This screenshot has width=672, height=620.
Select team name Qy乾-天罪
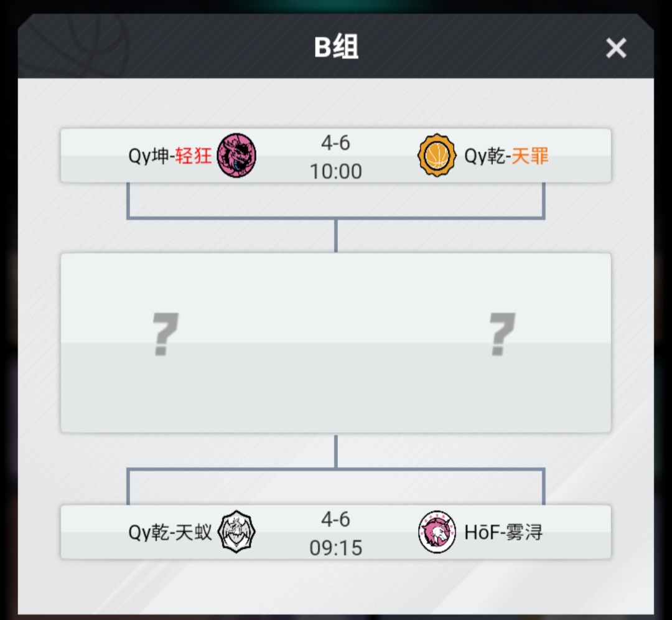point(506,156)
